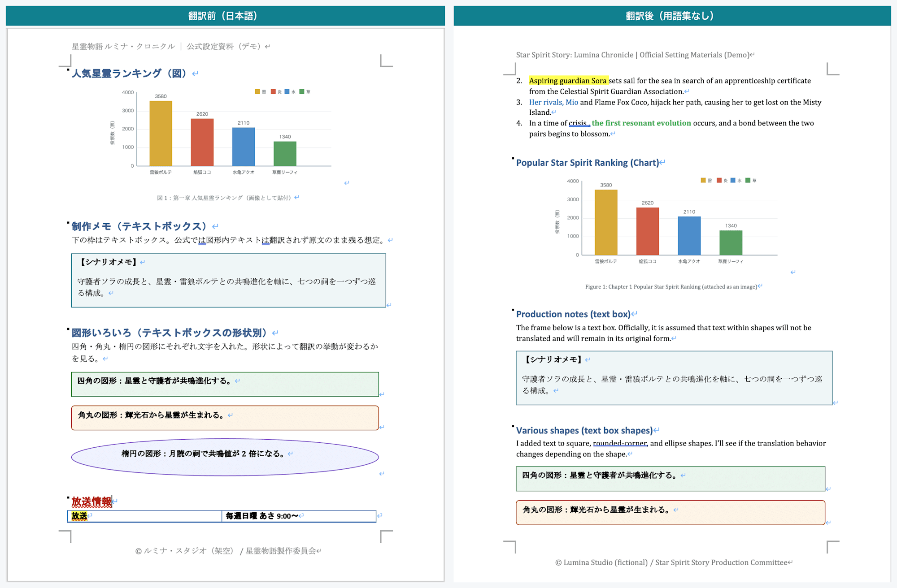Click the green 1340 bar in the right chart
Viewport: 897px width, 588px height.
pyautogui.click(x=731, y=243)
